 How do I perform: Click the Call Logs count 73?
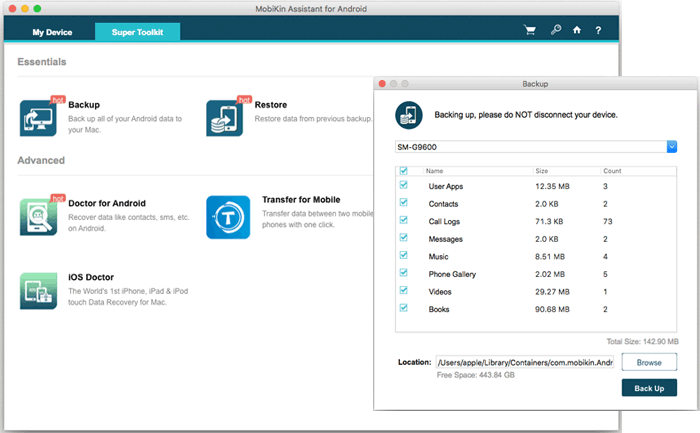coord(608,221)
